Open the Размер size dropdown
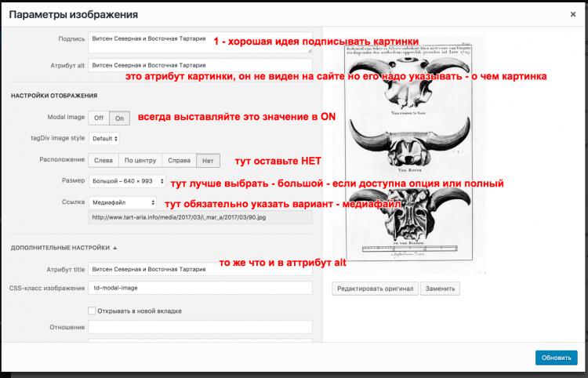 tap(127, 181)
